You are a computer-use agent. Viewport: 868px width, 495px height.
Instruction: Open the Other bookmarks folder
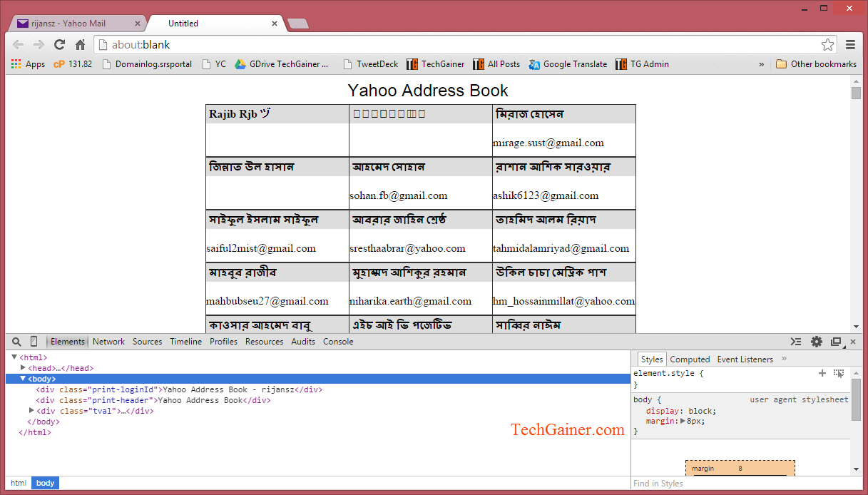pos(816,64)
